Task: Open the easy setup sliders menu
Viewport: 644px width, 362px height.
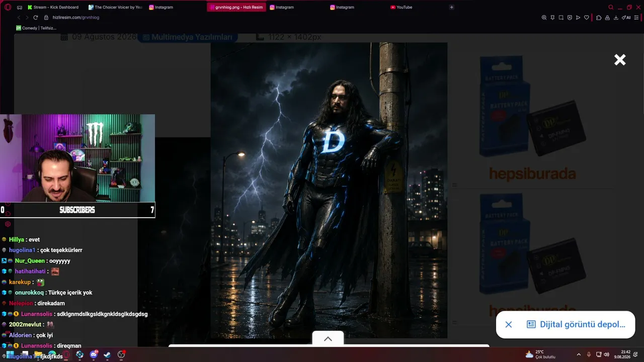Action: (x=636, y=18)
